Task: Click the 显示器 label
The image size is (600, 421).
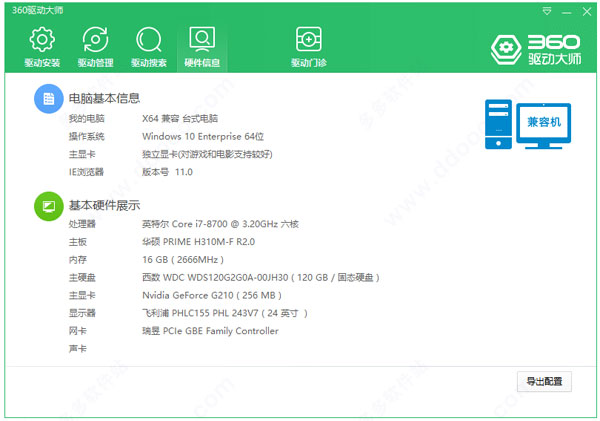Action: (82, 313)
